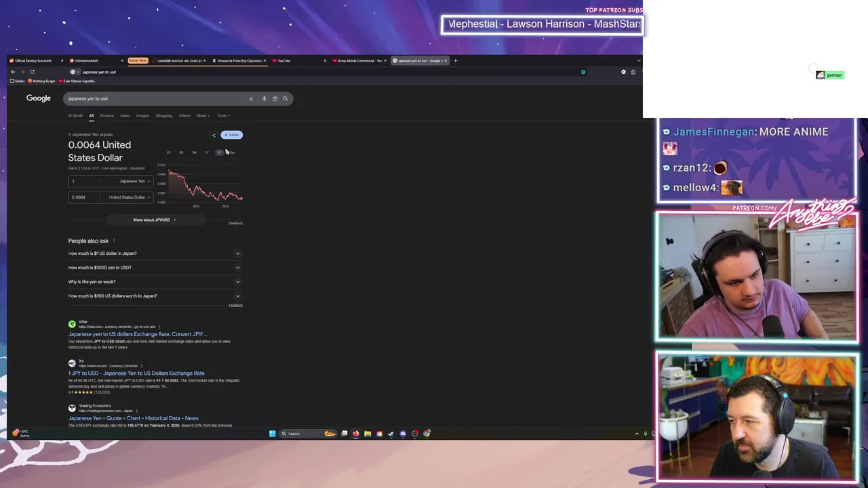Go forward in the browser
868x488 pixels.
coord(22,72)
